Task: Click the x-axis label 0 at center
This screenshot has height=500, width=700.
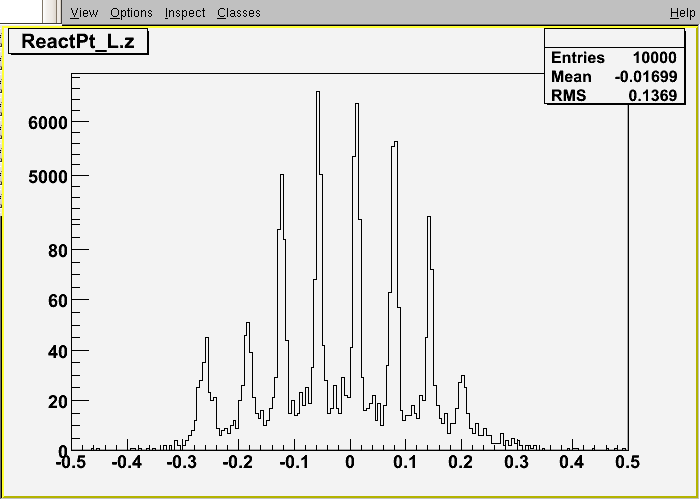Action: [x=350, y=462]
